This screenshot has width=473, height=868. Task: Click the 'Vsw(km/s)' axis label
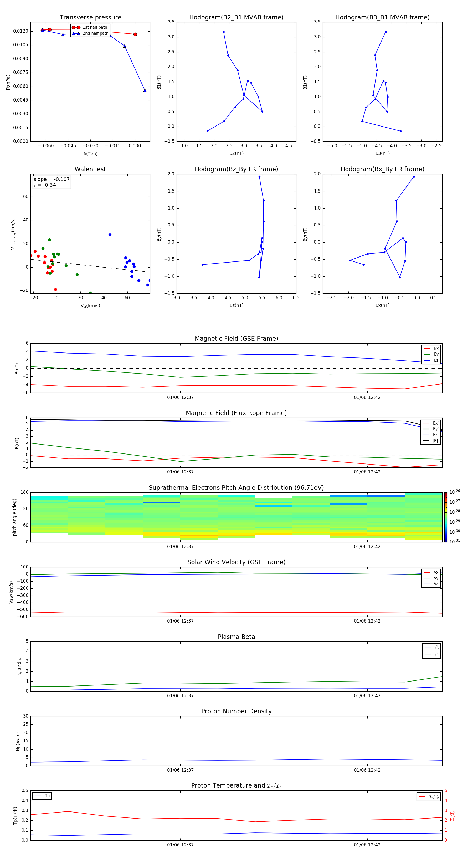tap(11, 592)
